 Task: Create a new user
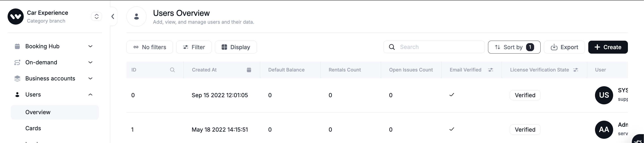(x=608, y=47)
